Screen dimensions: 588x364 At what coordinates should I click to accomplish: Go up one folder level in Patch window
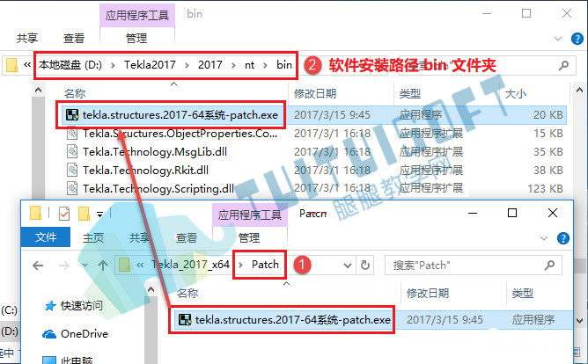103,266
